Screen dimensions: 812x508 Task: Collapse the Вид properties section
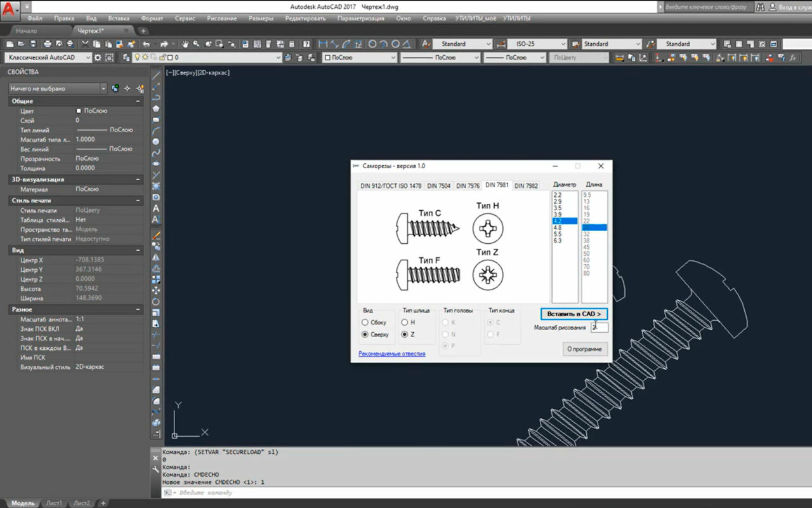[138, 250]
